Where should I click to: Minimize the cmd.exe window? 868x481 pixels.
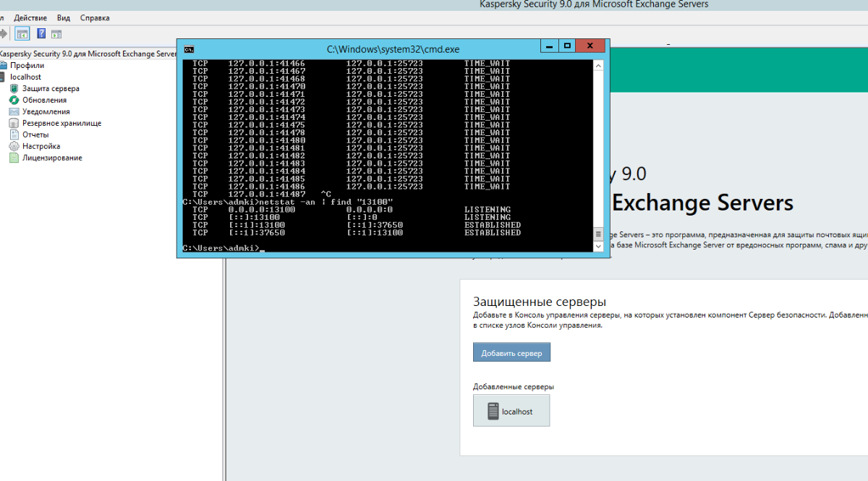pos(548,46)
